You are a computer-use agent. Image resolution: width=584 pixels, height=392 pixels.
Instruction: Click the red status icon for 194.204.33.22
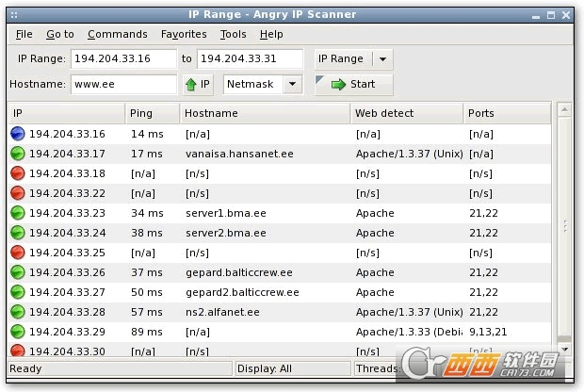18,192
